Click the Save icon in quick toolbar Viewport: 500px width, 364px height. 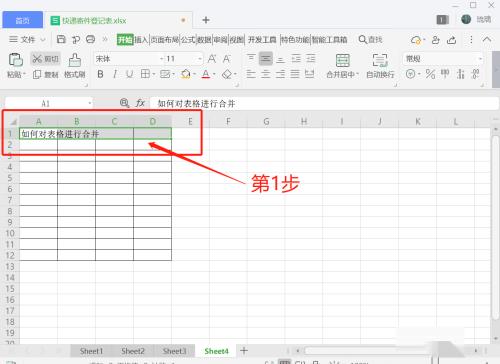[x=61, y=39]
